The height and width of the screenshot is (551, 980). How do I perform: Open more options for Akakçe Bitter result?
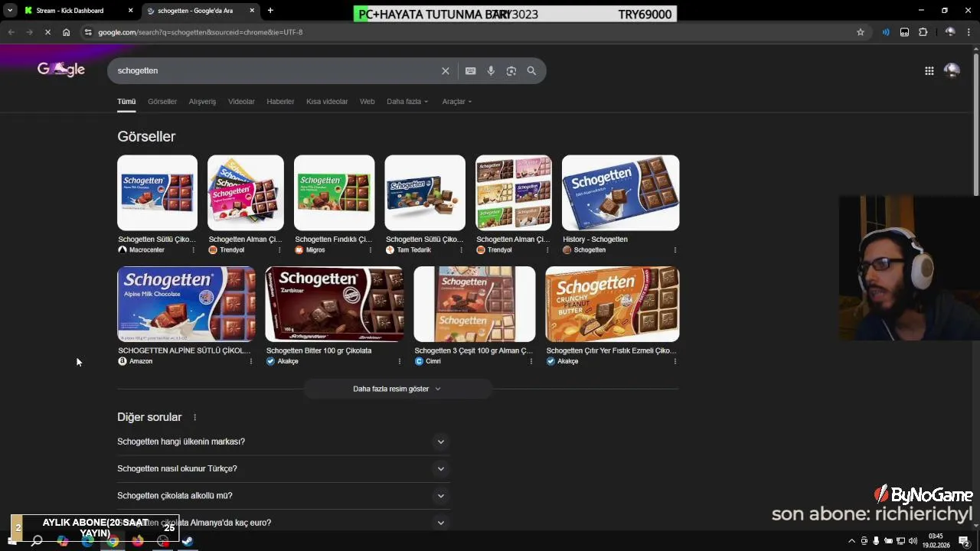pyautogui.click(x=400, y=361)
